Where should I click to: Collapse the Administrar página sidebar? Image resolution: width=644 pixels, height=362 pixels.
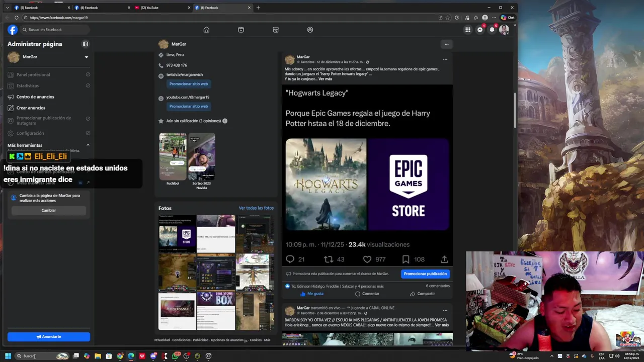(86, 44)
